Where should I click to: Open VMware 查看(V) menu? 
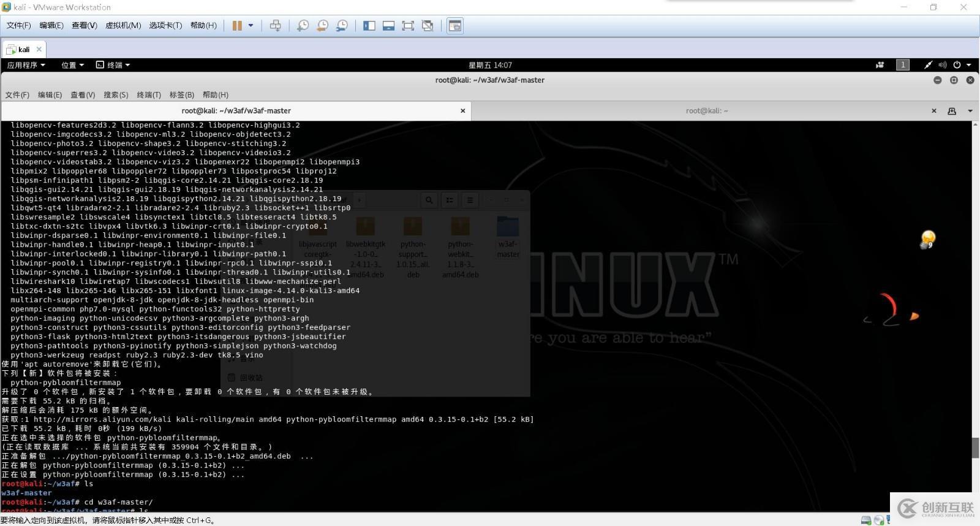[x=84, y=26]
